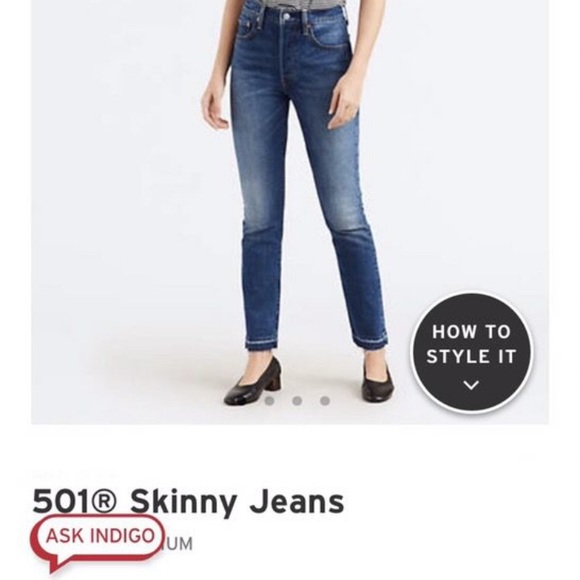580x580 pixels.
Task: Select the first carousel pagination dot
Action: [269, 401]
